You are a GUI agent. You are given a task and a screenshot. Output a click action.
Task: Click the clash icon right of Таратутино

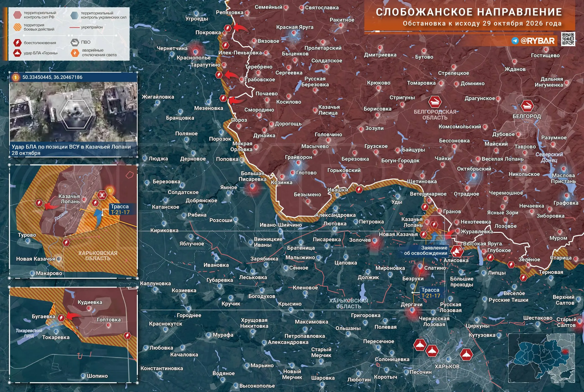point(219,75)
